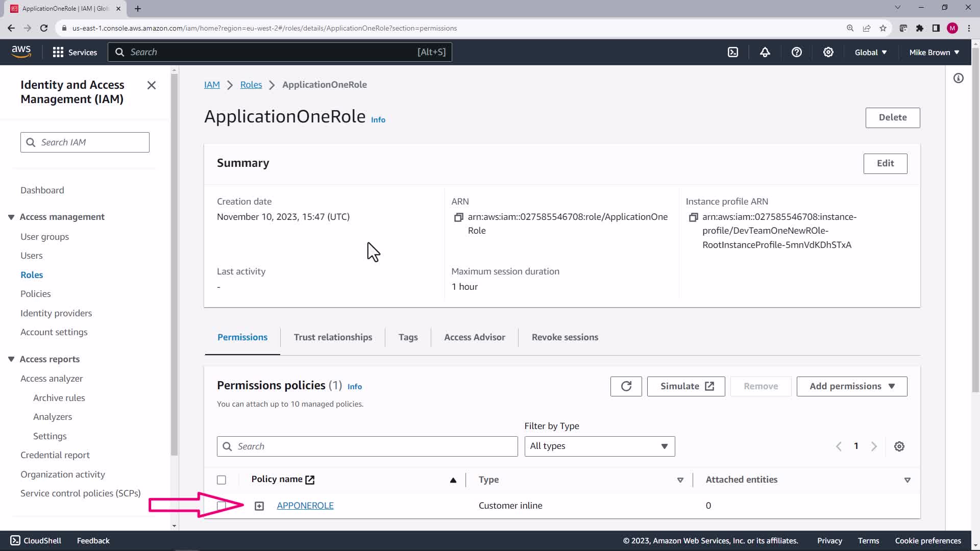The image size is (980, 551).
Task: Check the APPONEROLE policy checkbox
Action: pos(221,506)
